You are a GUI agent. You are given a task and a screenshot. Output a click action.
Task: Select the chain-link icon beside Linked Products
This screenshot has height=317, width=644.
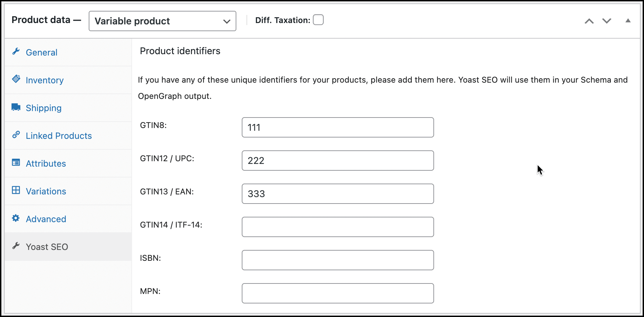click(16, 135)
